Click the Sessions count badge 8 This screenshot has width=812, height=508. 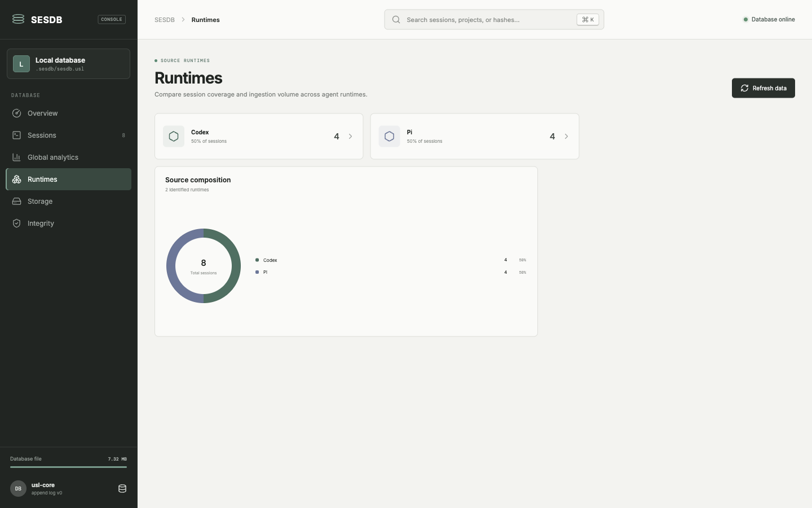(123, 135)
